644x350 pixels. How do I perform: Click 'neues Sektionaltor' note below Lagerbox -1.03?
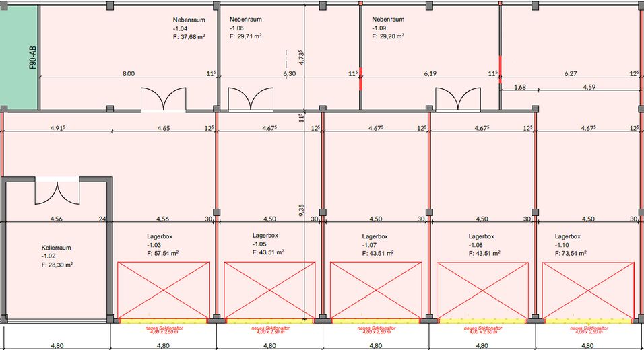(x=164, y=330)
